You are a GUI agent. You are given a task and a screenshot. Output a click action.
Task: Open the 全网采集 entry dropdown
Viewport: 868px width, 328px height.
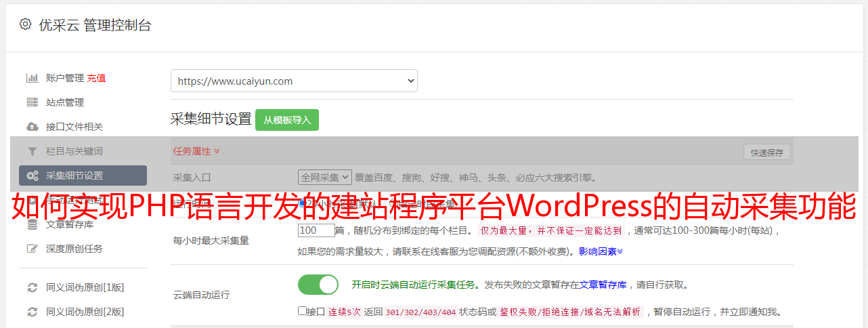pos(325,178)
